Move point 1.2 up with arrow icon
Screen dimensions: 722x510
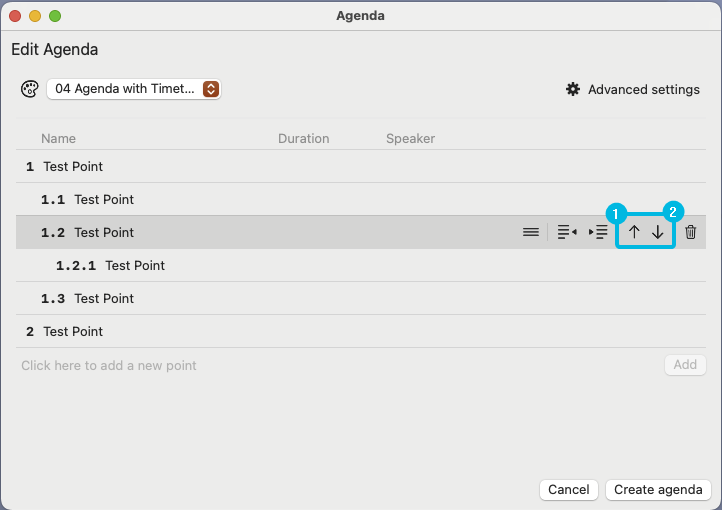tap(634, 232)
